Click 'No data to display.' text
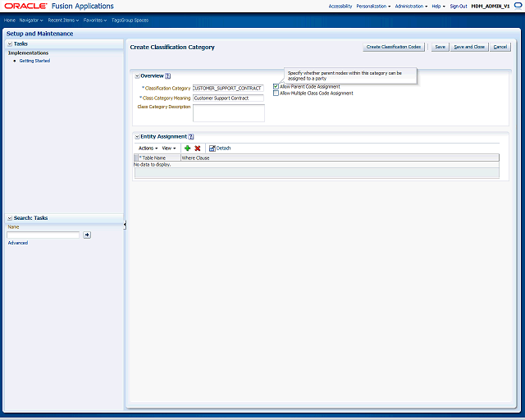525x420 pixels. [x=153, y=164]
